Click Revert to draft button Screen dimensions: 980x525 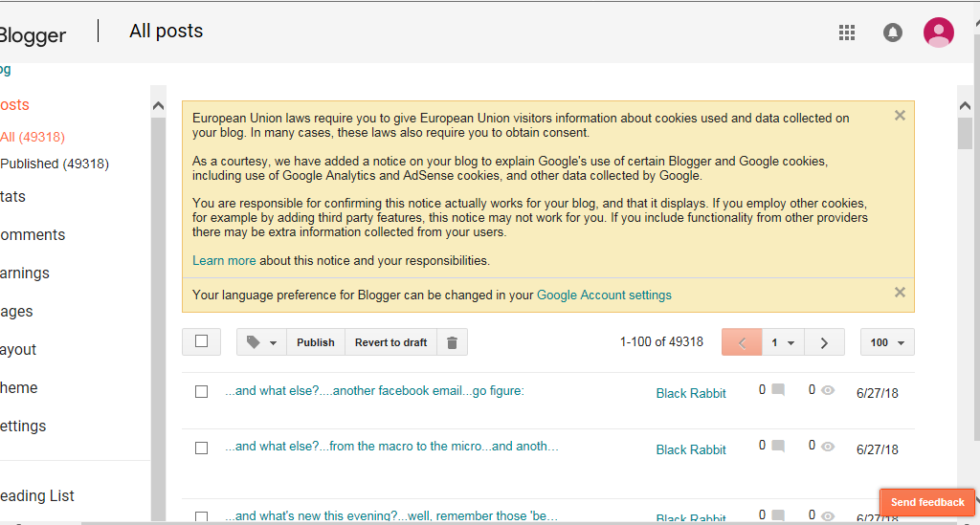[390, 342]
